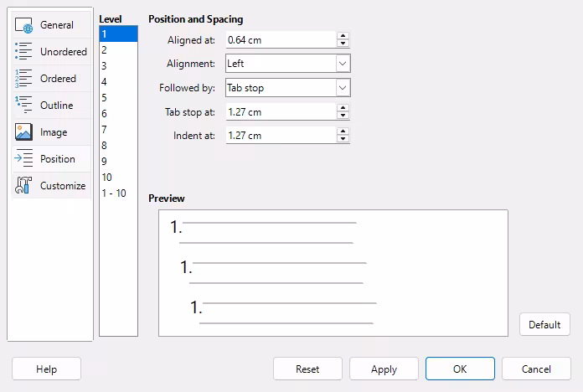Viewport: 583px width, 392px height.
Task: Open the General tab icon
Action: click(23, 25)
